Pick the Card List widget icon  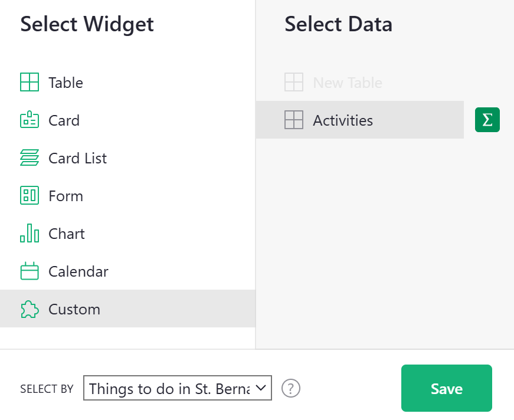(x=29, y=158)
